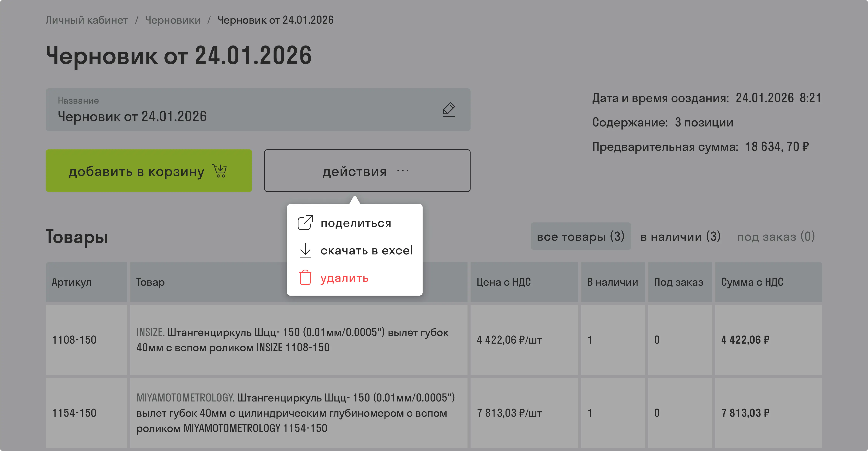Click the current breadcrumb Черновик от 24.01.2026
Screen dimensions: 868x451
pos(275,20)
